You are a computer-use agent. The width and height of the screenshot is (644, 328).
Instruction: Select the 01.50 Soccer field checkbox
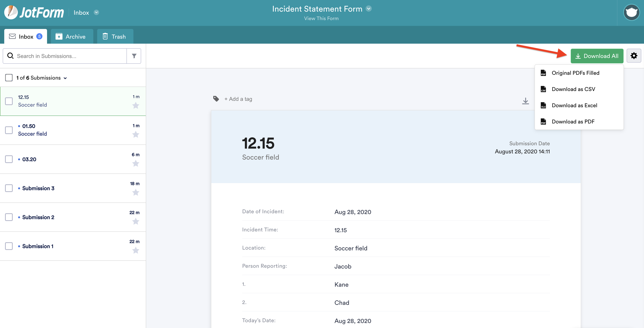tap(9, 130)
